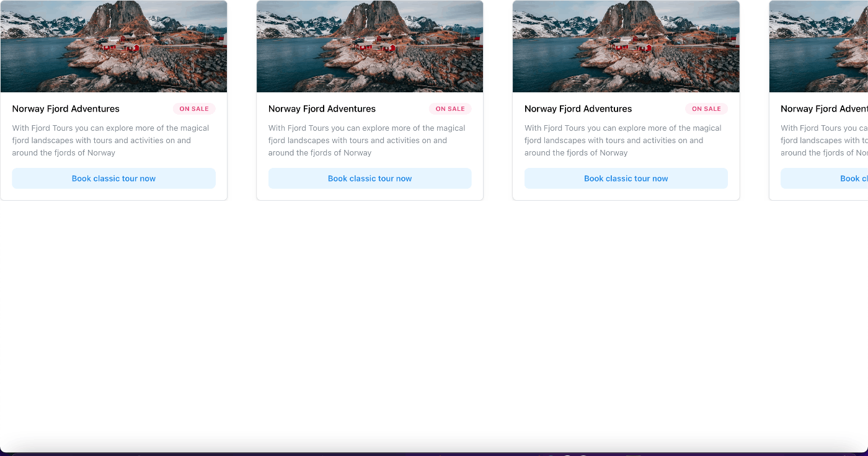This screenshot has height=456, width=868.
Task: Click the ON SALE badge on third card
Action: (x=706, y=109)
